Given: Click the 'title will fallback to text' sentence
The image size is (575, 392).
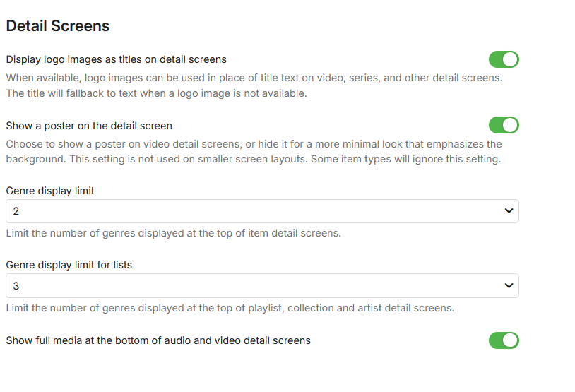Looking at the screenshot, I should pyautogui.click(x=157, y=93).
